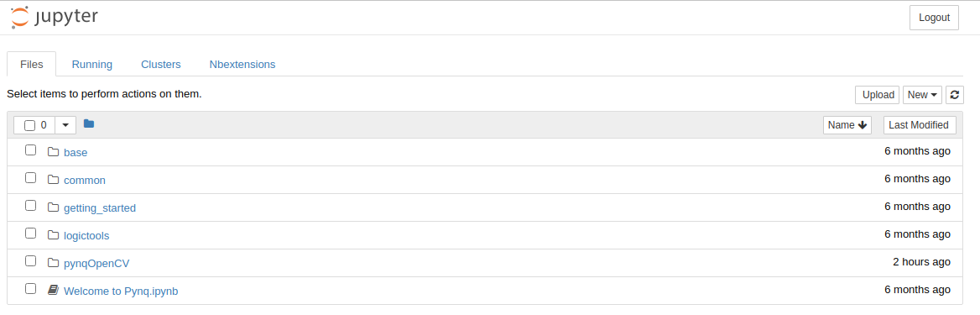Refresh the notebook list icon

pyautogui.click(x=954, y=95)
